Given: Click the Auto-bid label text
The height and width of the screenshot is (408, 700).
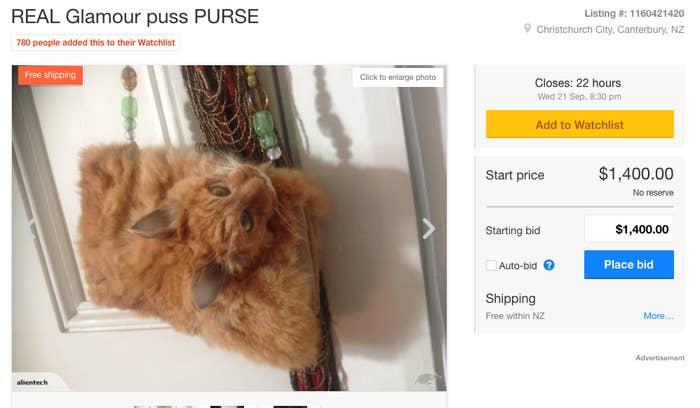Looking at the screenshot, I should (518, 266).
